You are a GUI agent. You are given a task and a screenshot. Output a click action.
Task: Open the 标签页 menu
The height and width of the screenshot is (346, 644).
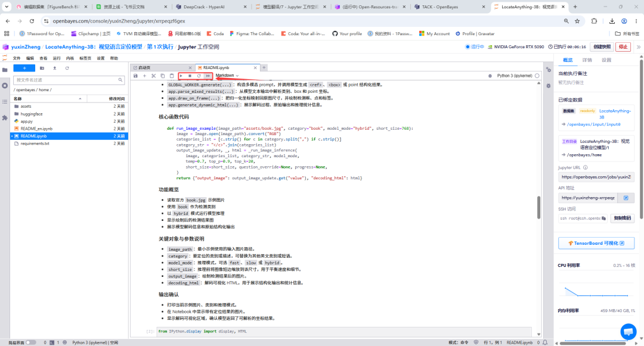[85, 58]
